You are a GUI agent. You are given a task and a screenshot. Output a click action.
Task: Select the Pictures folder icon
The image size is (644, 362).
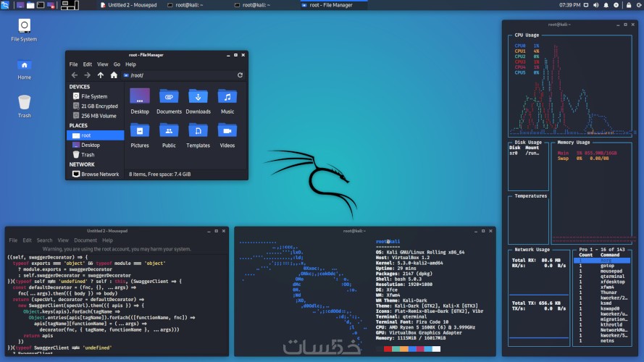point(140,135)
